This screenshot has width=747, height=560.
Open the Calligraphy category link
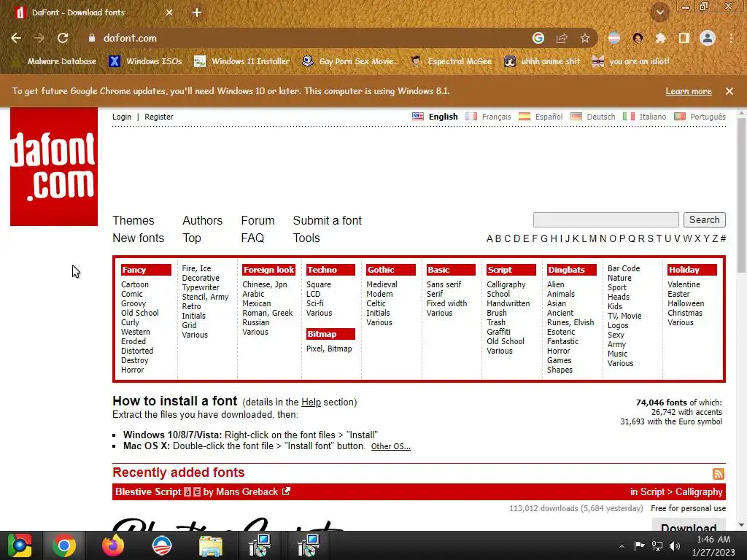point(506,284)
